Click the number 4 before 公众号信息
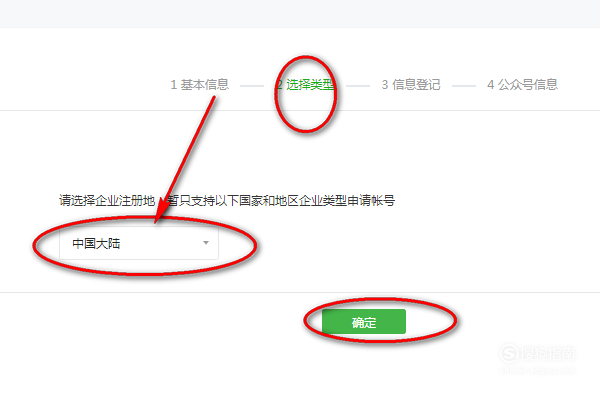Viewport: 600px width, 400px height. [491, 85]
